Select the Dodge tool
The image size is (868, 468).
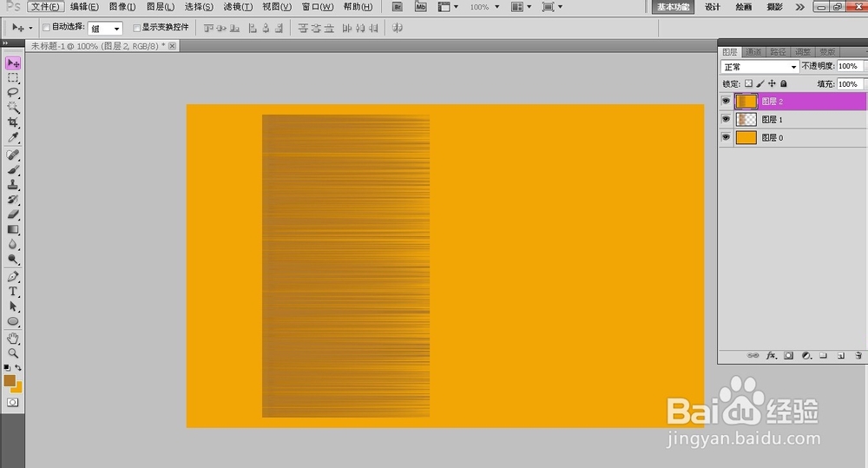13,260
